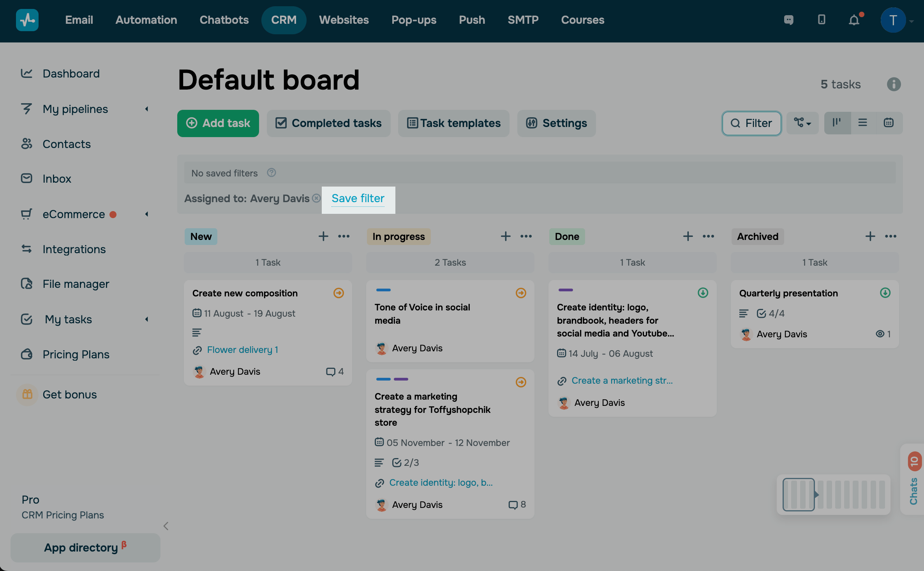Open Archived column three-dot menu
This screenshot has height=571, width=924.
[x=890, y=236]
